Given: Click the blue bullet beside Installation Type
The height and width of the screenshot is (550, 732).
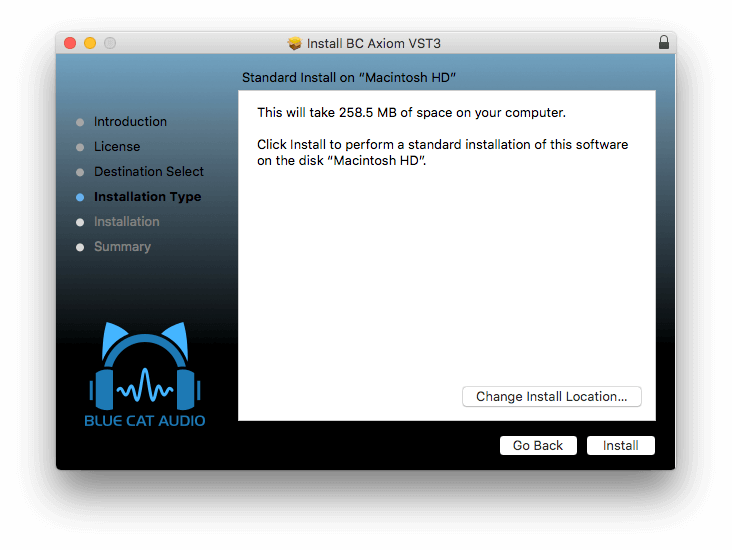Looking at the screenshot, I should pos(80,197).
